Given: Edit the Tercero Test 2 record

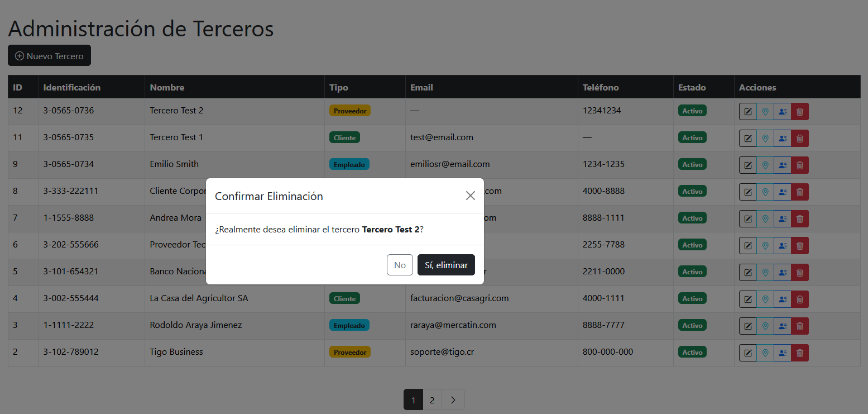Looking at the screenshot, I should point(748,111).
